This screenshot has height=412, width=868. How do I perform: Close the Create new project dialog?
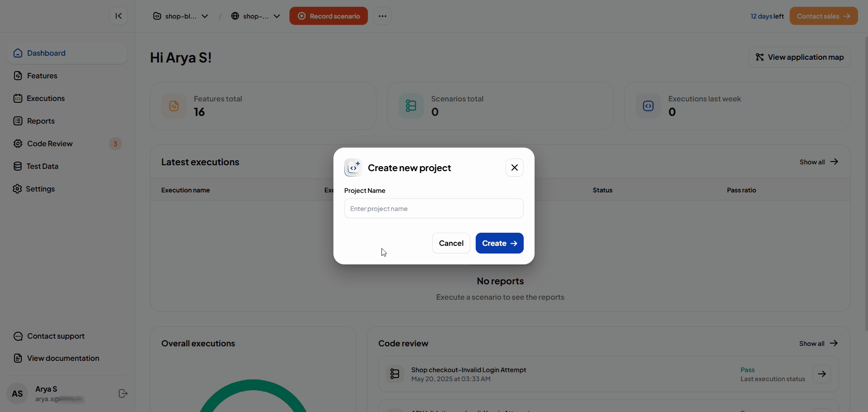[514, 168]
